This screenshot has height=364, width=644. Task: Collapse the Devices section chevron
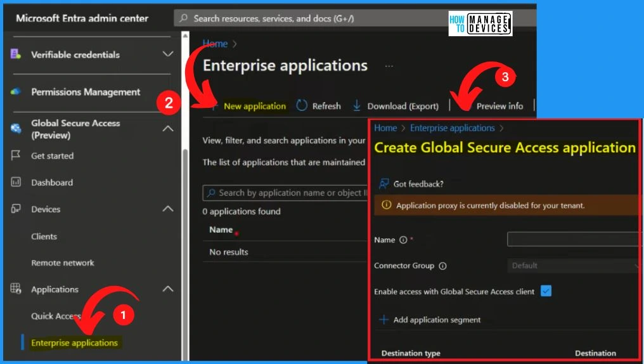coord(167,209)
